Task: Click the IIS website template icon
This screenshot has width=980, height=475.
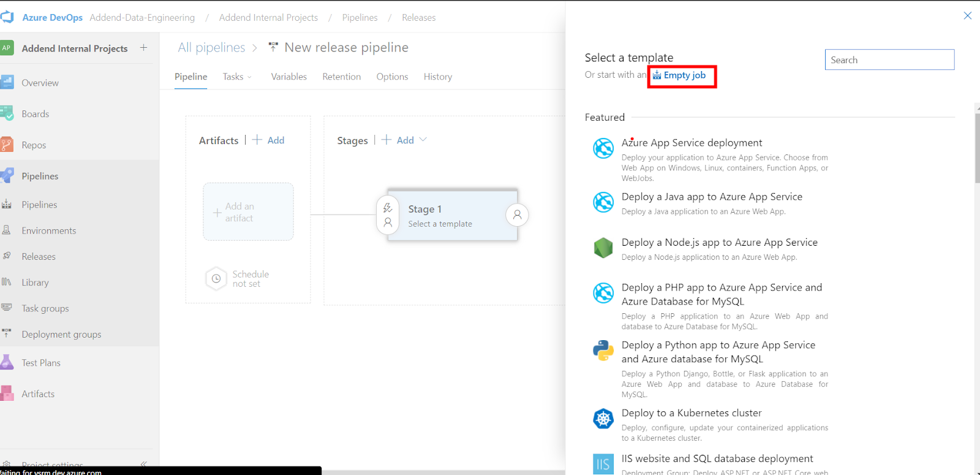Action: pyautogui.click(x=603, y=464)
